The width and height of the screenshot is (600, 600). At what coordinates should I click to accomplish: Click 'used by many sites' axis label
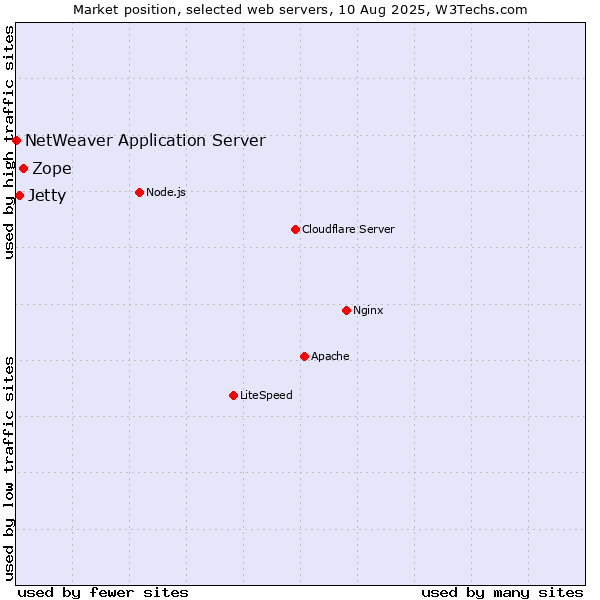(x=502, y=593)
